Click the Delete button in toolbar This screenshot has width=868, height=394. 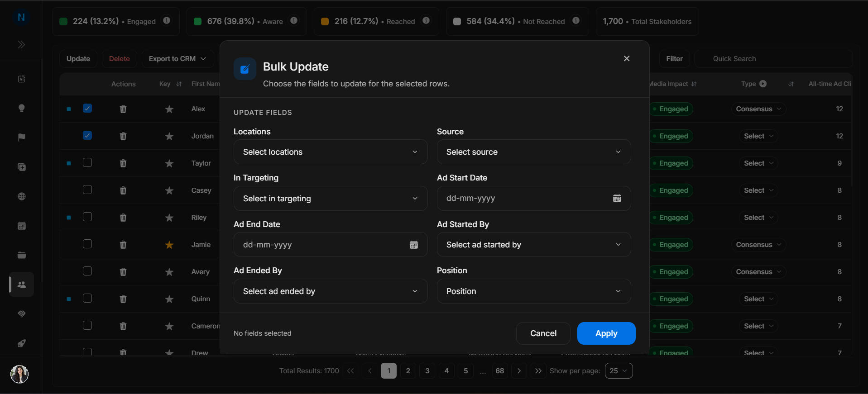click(x=119, y=59)
